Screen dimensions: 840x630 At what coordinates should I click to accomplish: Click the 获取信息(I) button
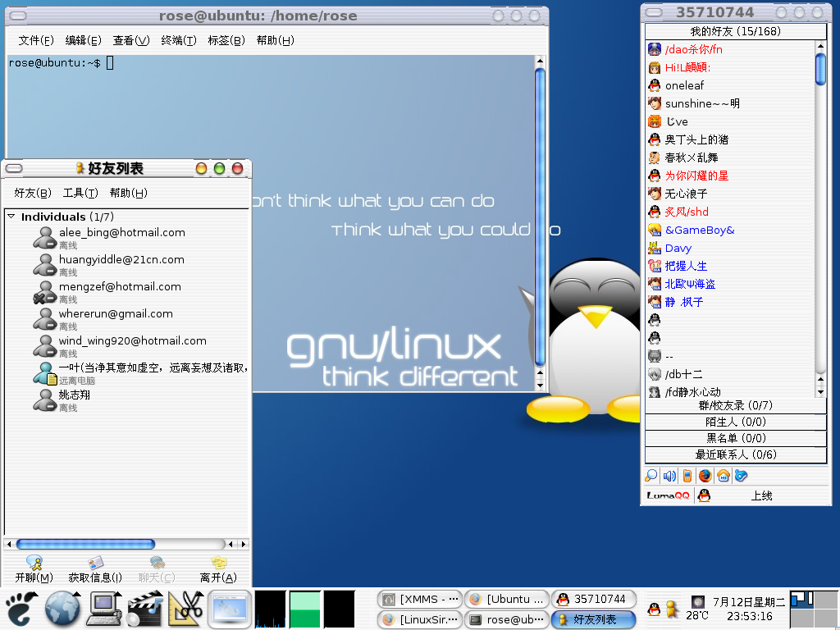click(95, 569)
